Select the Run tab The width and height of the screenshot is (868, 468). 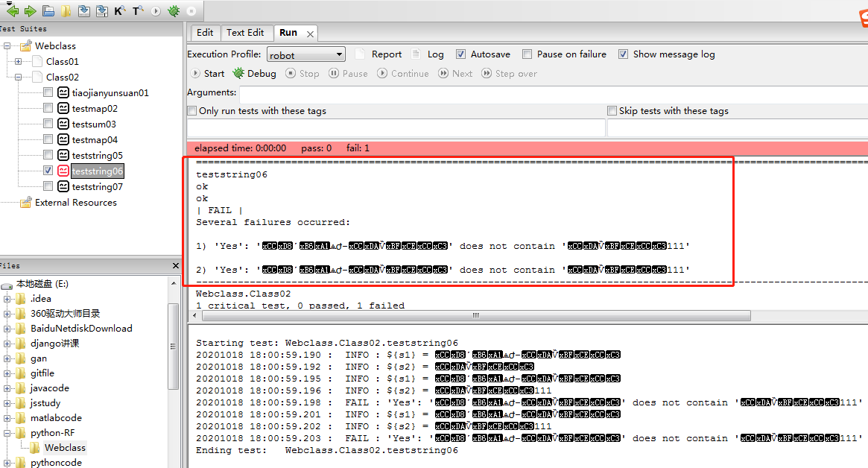[x=288, y=33]
